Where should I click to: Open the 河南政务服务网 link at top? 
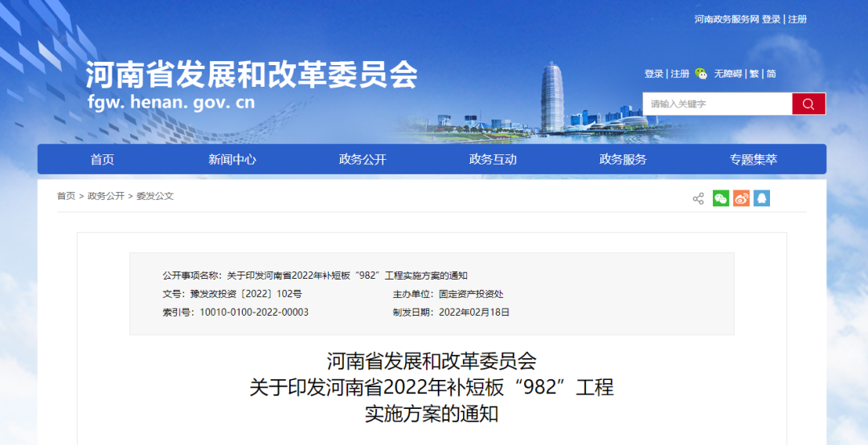tap(727, 19)
